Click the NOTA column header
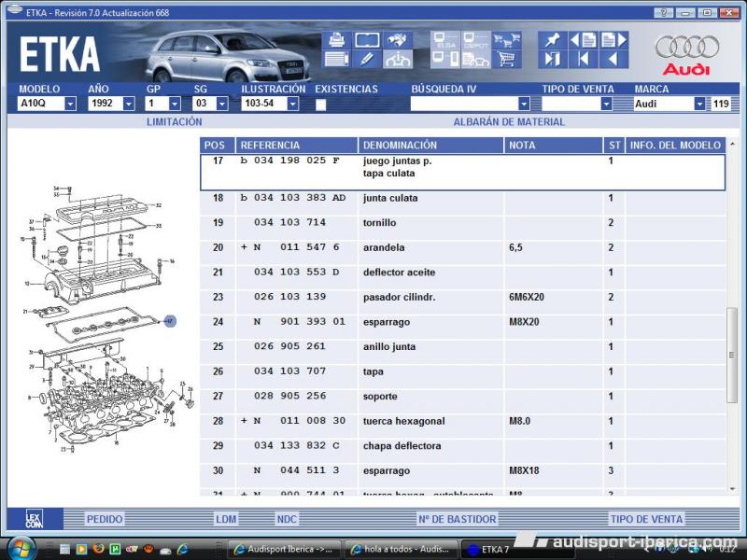The width and height of the screenshot is (747, 560). coord(553,146)
